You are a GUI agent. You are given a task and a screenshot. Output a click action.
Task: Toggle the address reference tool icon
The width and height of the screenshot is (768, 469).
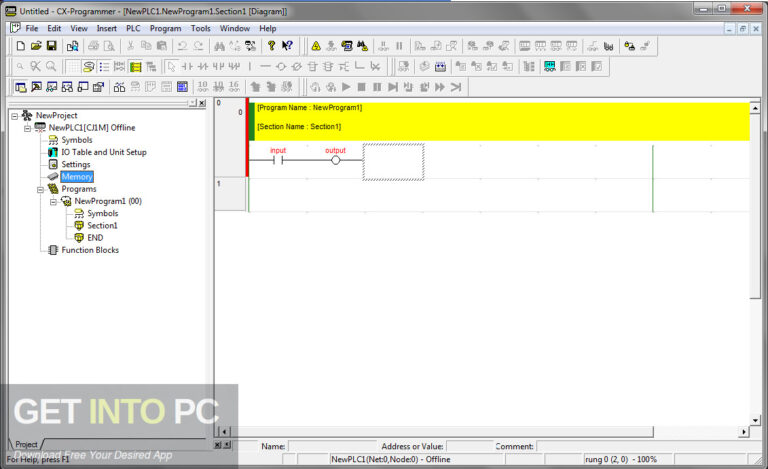pyautogui.click(x=68, y=87)
